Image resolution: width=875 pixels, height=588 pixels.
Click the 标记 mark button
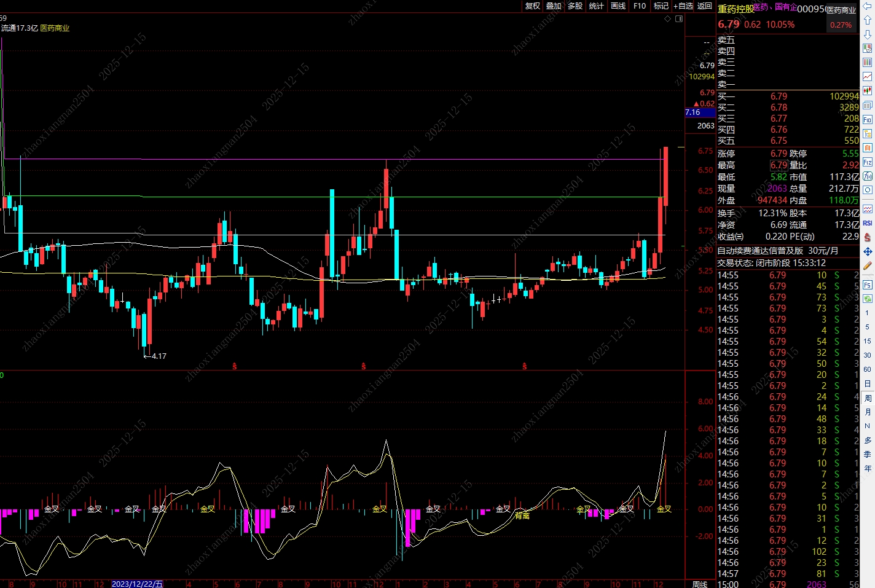tap(661, 6)
